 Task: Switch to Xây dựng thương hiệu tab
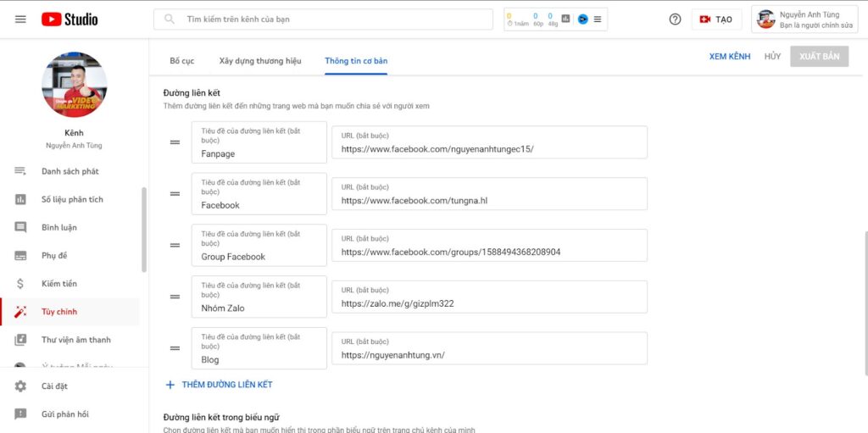pos(260,61)
